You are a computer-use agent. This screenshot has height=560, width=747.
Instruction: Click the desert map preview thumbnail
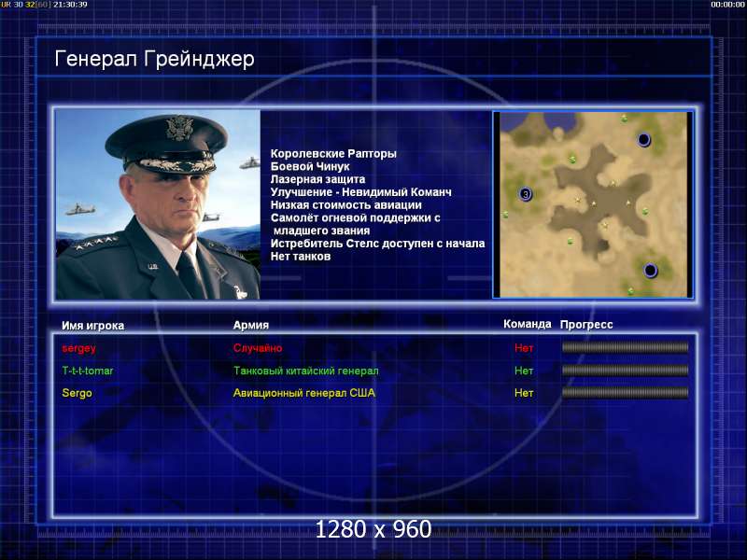pyautogui.click(x=593, y=204)
